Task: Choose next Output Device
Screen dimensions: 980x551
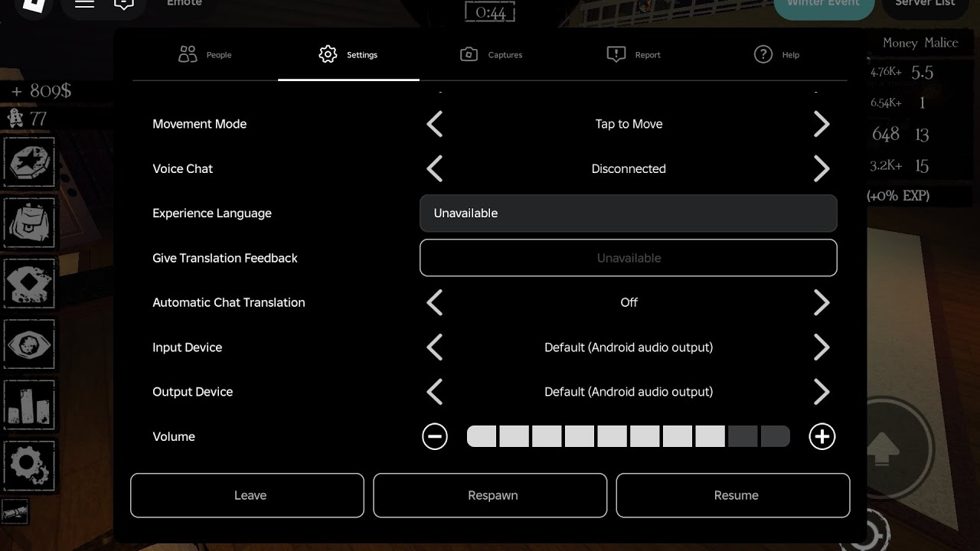Action: click(822, 392)
